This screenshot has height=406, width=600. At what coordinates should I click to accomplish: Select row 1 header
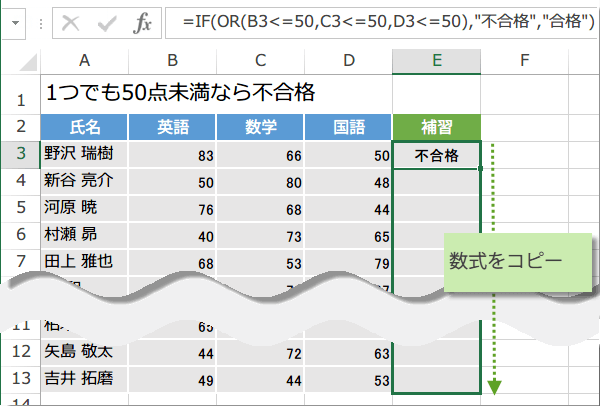click(21, 95)
